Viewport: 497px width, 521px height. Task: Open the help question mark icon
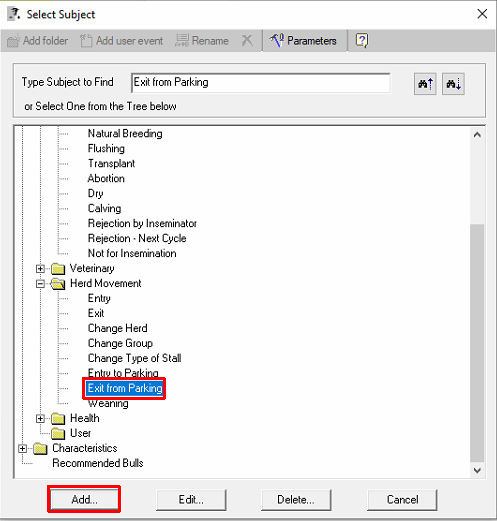click(362, 41)
